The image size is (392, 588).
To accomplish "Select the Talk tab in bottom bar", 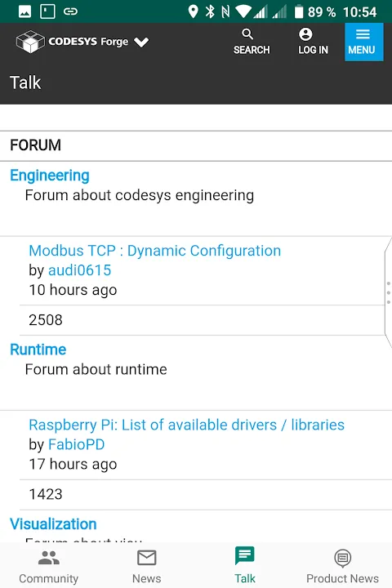I will pos(245,567).
